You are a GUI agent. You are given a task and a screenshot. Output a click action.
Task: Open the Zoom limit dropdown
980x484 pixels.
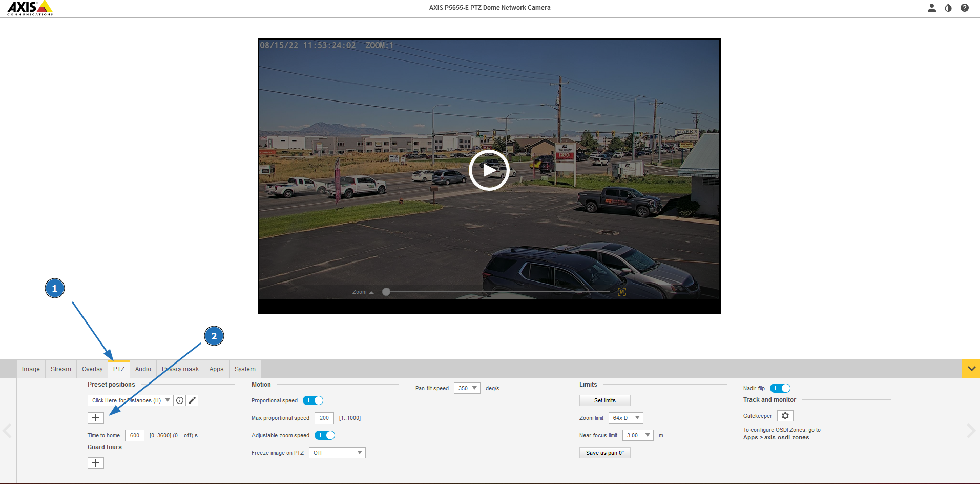(626, 418)
